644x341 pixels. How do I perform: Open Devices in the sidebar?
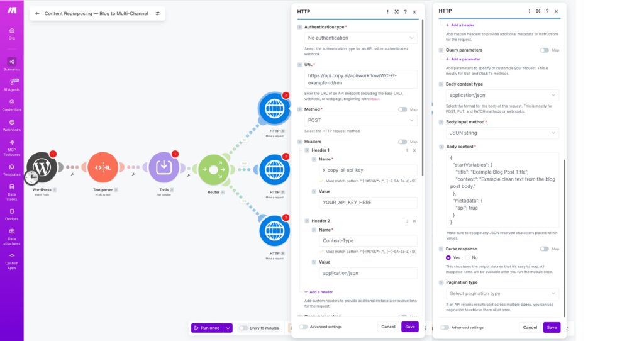12,215
